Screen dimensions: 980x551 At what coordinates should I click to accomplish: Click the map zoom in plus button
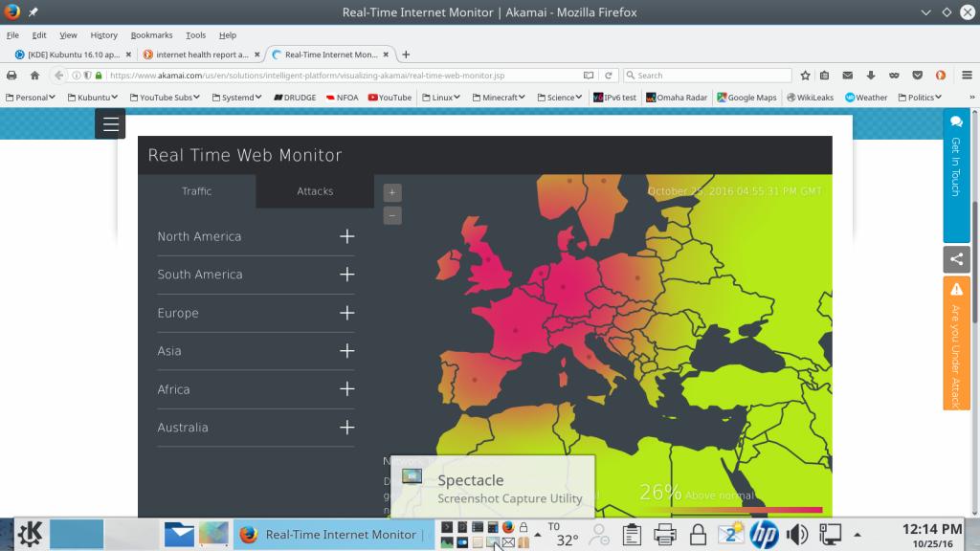coord(392,192)
